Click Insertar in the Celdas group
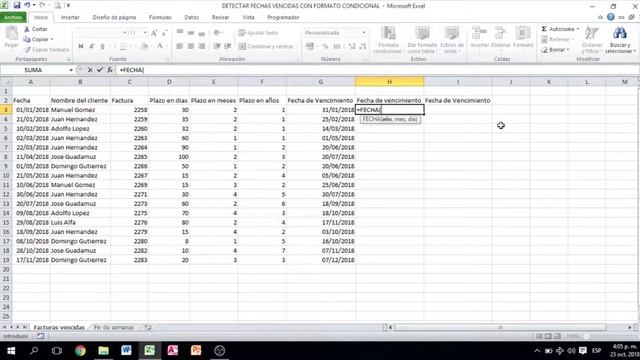This screenshot has width=640, height=360. [480, 38]
